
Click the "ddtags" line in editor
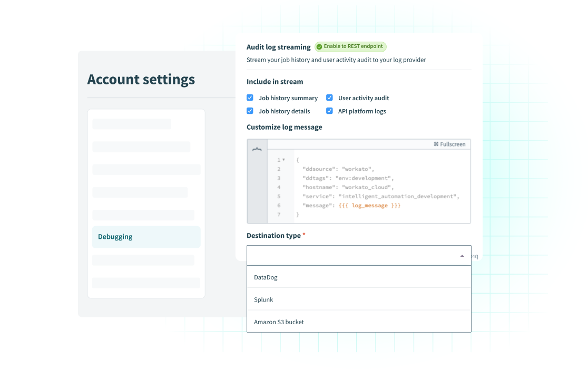click(348, 178)
